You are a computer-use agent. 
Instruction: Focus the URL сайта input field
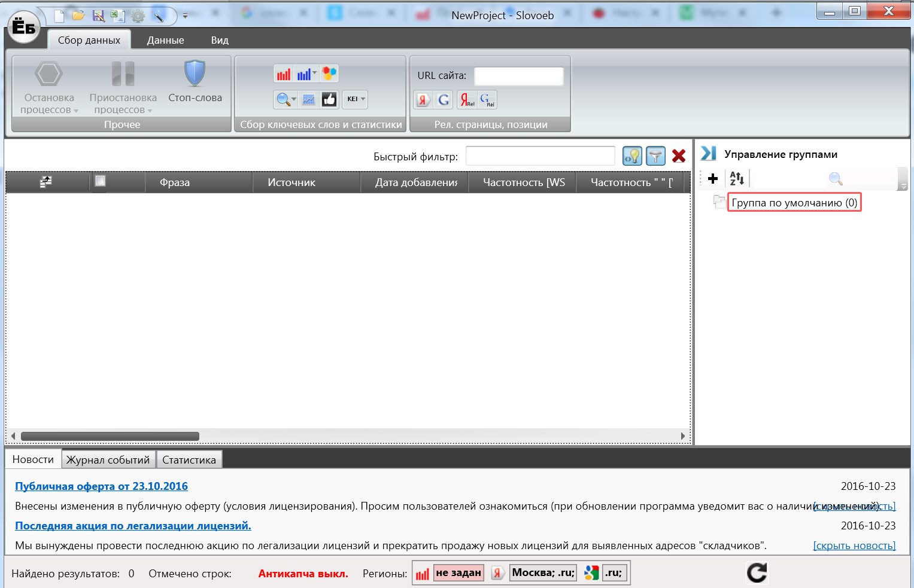[x=519, y=76]
